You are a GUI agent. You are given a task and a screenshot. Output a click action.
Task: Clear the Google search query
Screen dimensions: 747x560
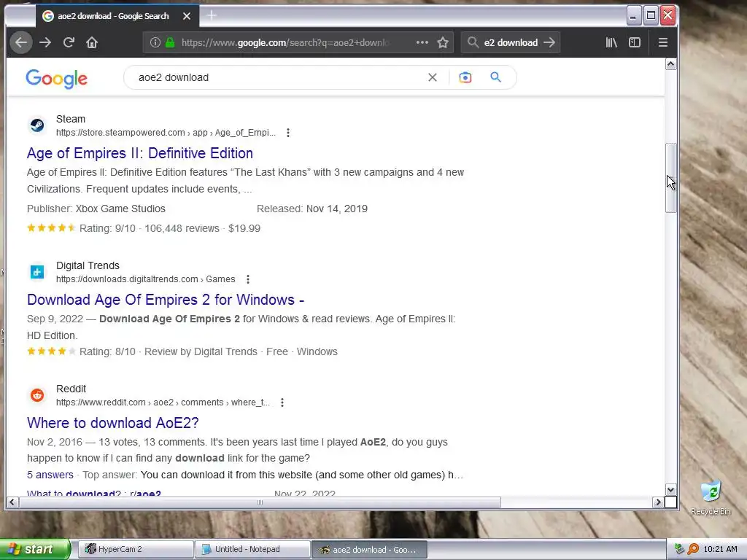pos(433,77)
